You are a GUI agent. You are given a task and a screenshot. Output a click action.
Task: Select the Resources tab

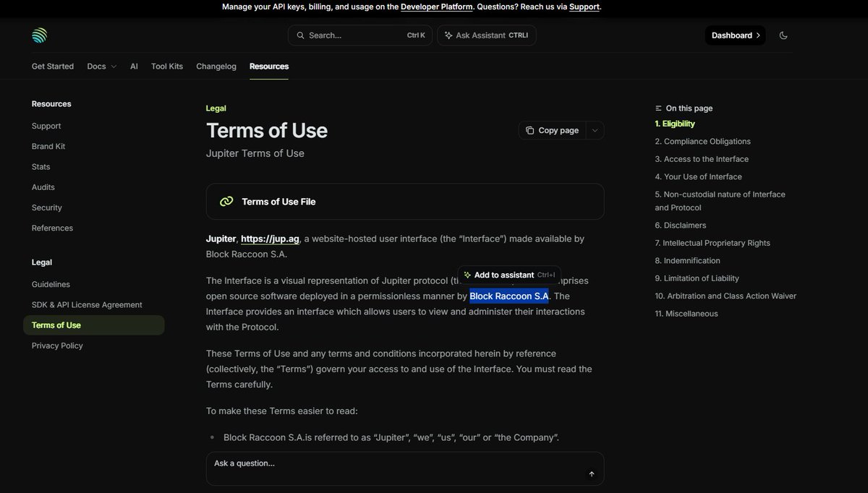269,67
